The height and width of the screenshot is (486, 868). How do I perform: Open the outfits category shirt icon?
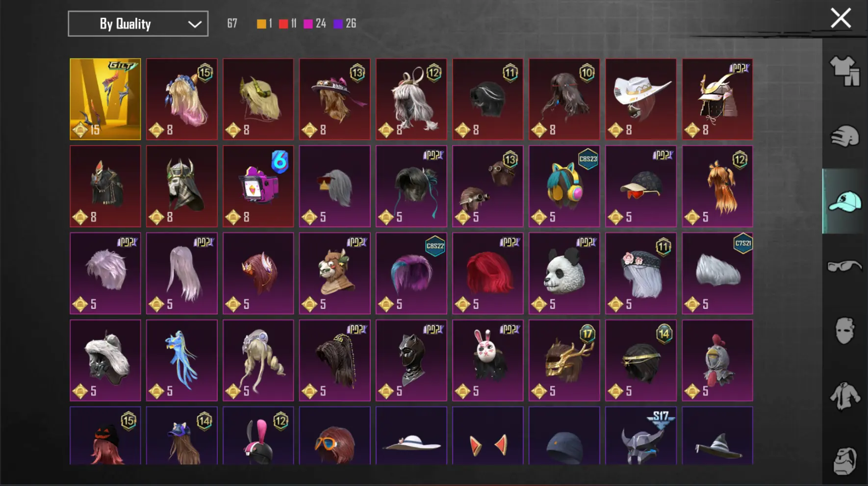tap(844, 71)
